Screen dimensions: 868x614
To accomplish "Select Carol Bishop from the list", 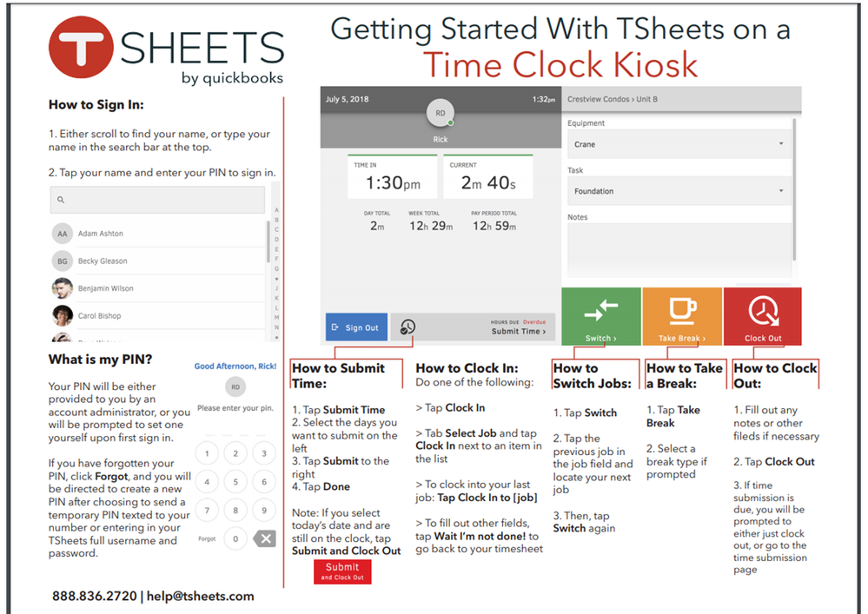I will (158, 316).
